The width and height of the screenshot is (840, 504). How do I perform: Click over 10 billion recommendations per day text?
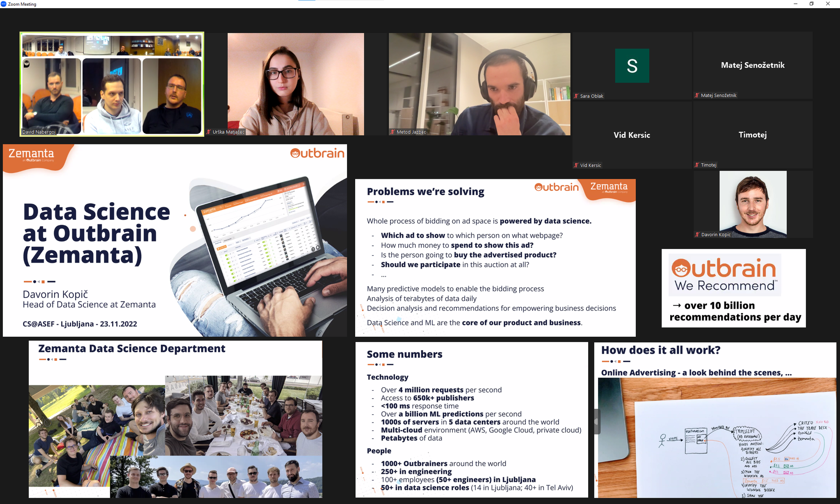click(x=735, y=311)
